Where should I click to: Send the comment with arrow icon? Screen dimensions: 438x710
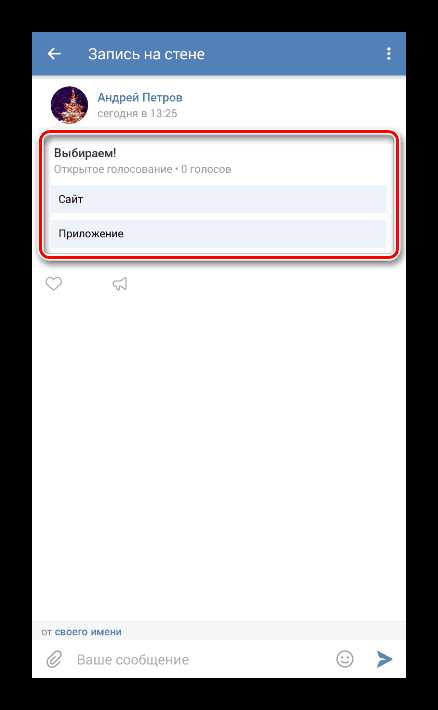pos(384,659)
